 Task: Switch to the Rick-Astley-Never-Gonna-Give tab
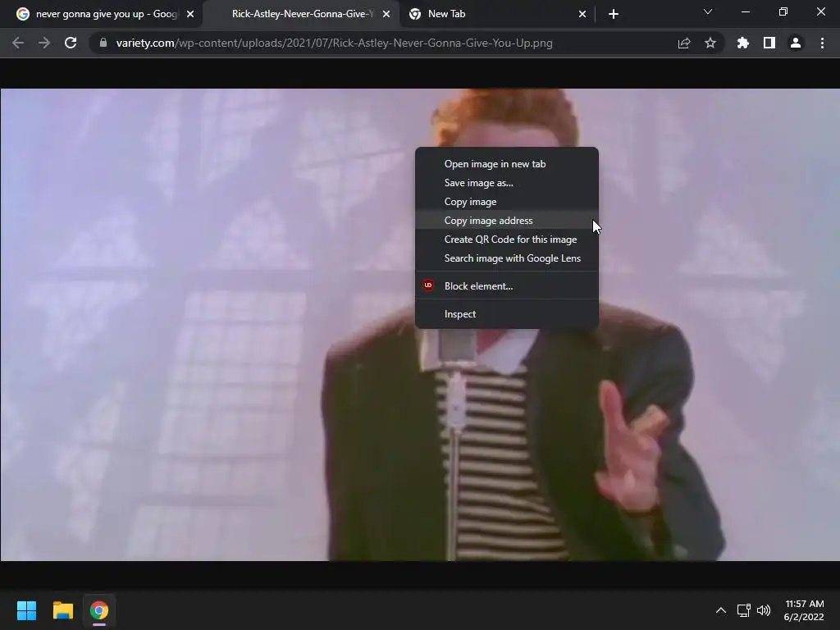(x=301, y=14)
